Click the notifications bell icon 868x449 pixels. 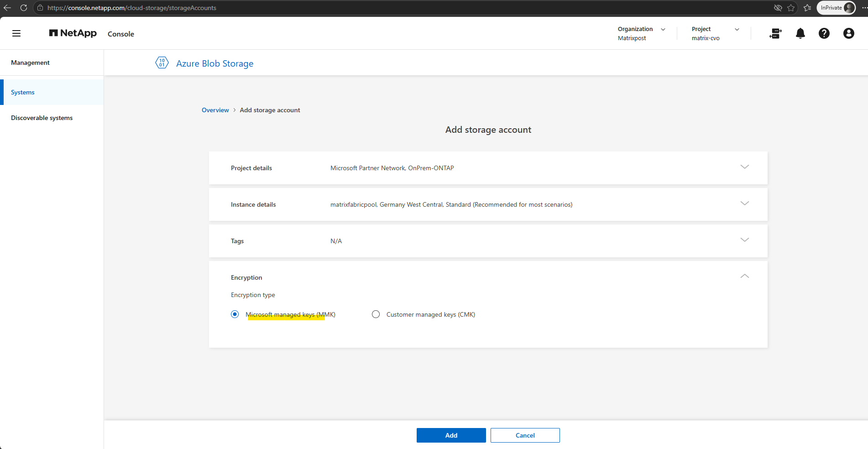tap(800, 33)
